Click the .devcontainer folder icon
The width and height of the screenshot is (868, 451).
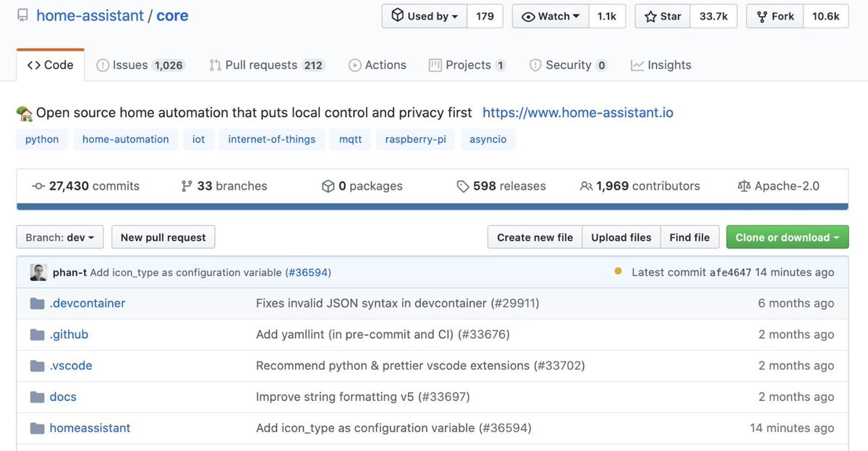click(38, 303)
